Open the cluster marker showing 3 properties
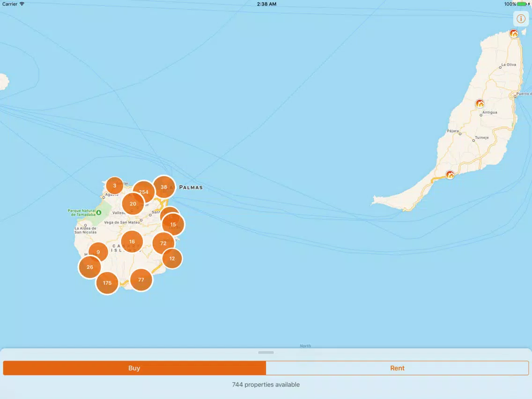The width and height of the screenshot is (532, 399). [x=115, y=185]
